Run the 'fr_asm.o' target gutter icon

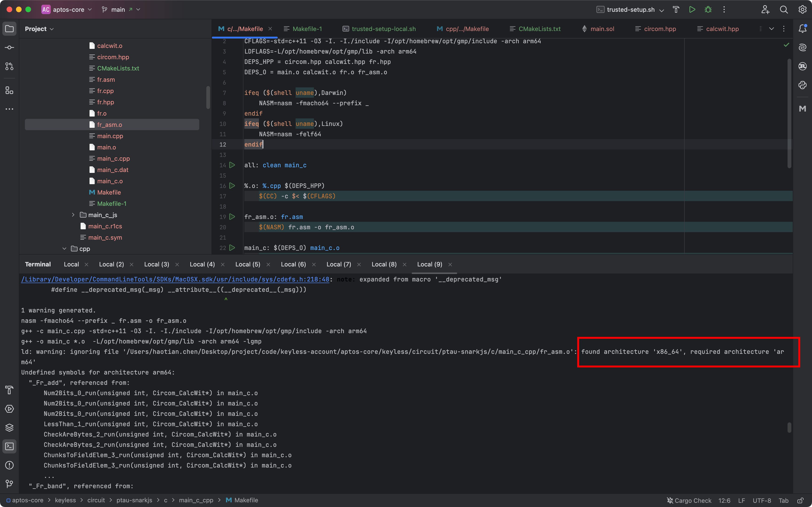[232, 217]
